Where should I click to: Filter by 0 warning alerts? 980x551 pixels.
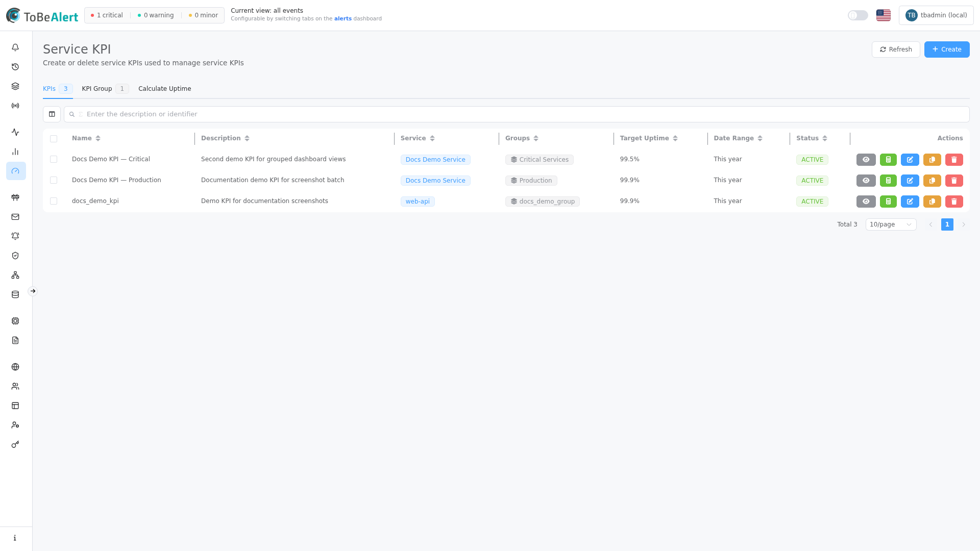click(x=156, y=15)
